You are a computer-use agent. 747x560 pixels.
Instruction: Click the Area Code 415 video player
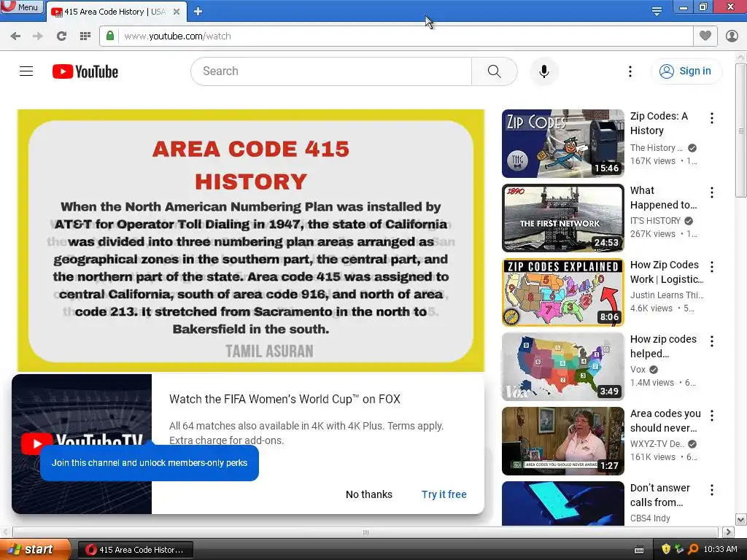[x=251, y=241]
